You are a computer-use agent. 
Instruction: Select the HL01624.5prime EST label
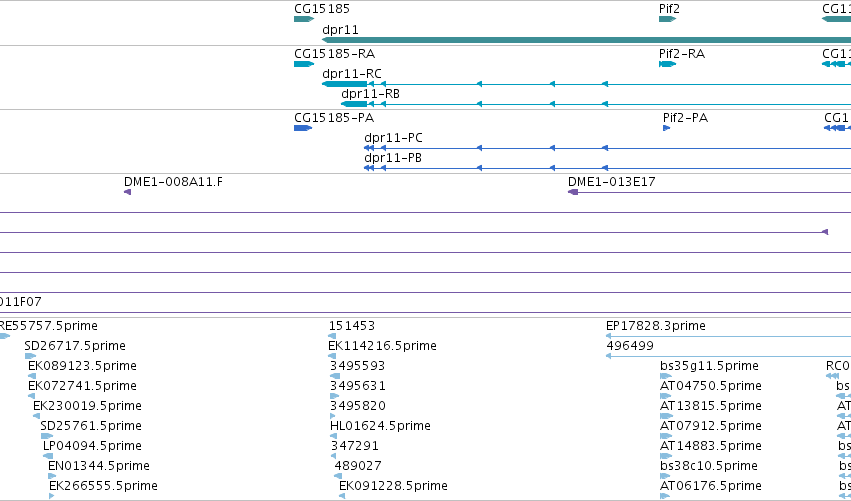pos(380,426)
